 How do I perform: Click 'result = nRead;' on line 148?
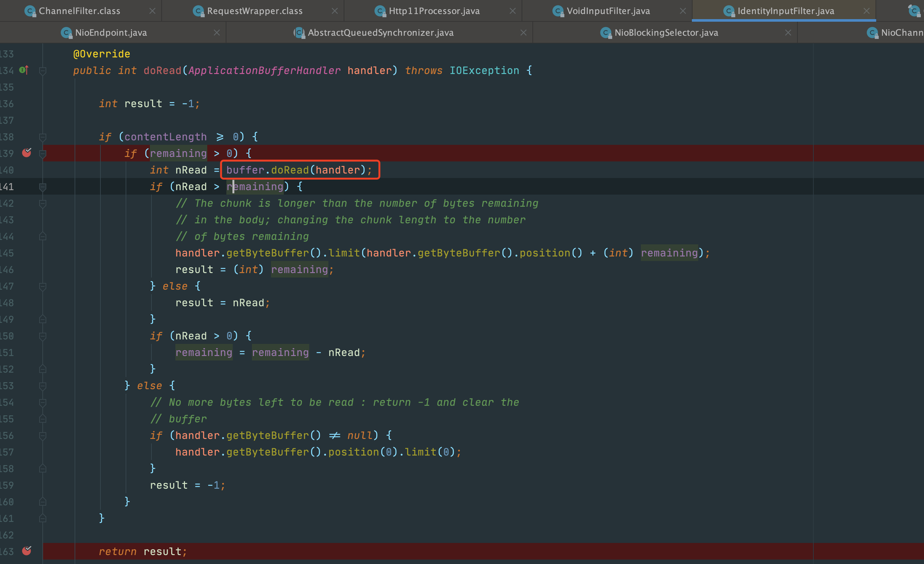(x=223, y=303)
